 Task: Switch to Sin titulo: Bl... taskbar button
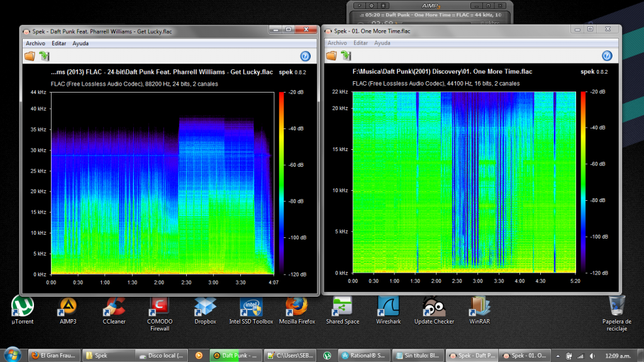418,356
